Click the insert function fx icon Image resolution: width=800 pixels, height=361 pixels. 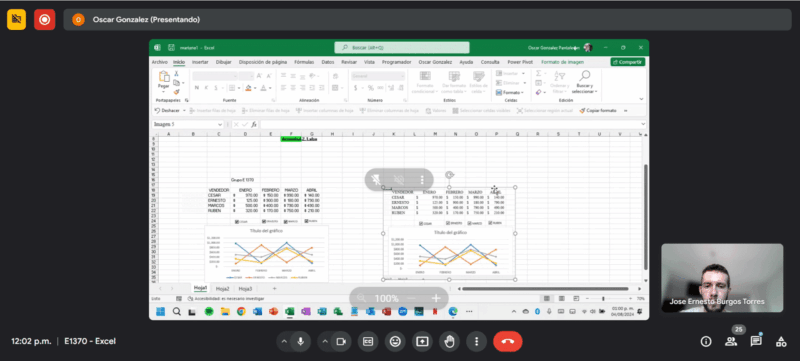(254, 124)
